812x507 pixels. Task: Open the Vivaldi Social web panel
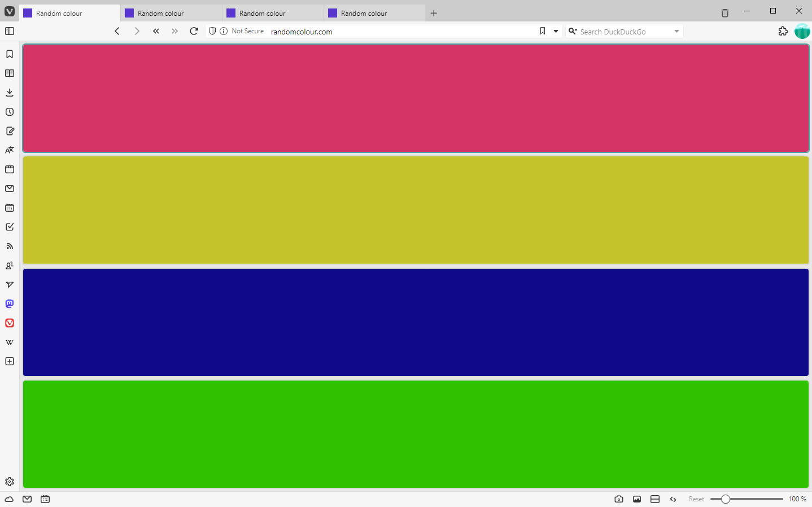pos(10,323)
